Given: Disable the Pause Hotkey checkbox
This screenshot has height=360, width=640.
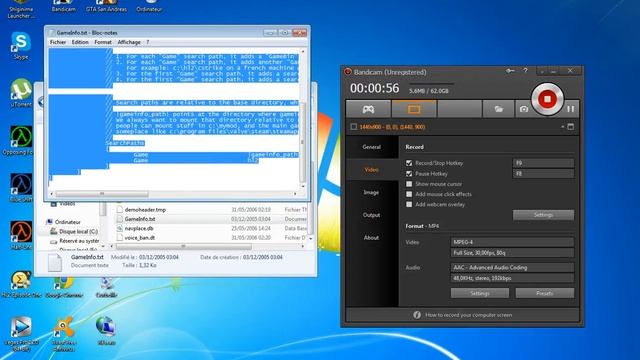Looking at the screenshot, I should [x=409, y=173].
